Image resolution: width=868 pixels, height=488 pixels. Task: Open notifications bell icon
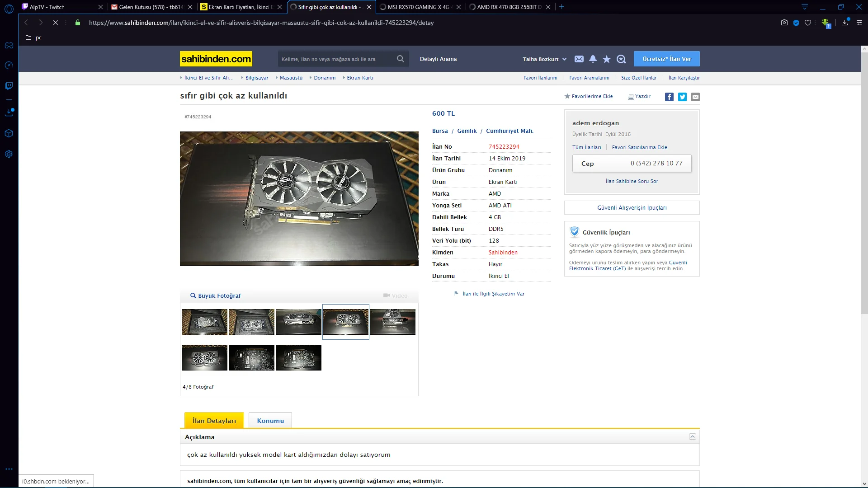[593, 59]
